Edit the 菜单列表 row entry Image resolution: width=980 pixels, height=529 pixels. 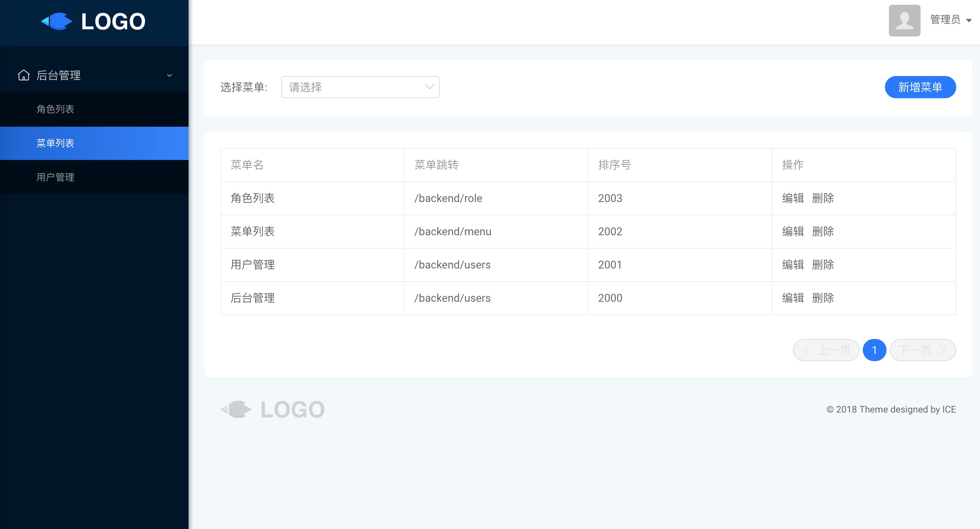pyautogui.click(x=793, y=232)
